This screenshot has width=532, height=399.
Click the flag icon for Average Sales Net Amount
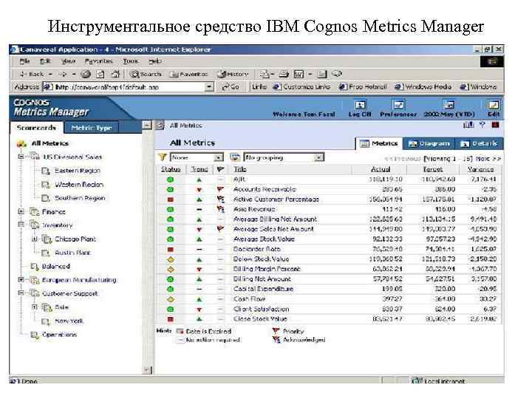(220, 229)
